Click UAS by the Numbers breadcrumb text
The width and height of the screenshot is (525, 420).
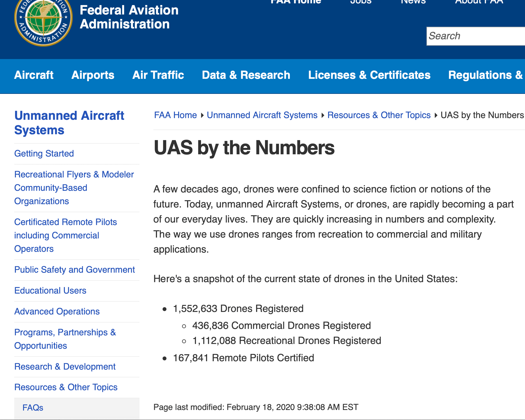(482, 115)
